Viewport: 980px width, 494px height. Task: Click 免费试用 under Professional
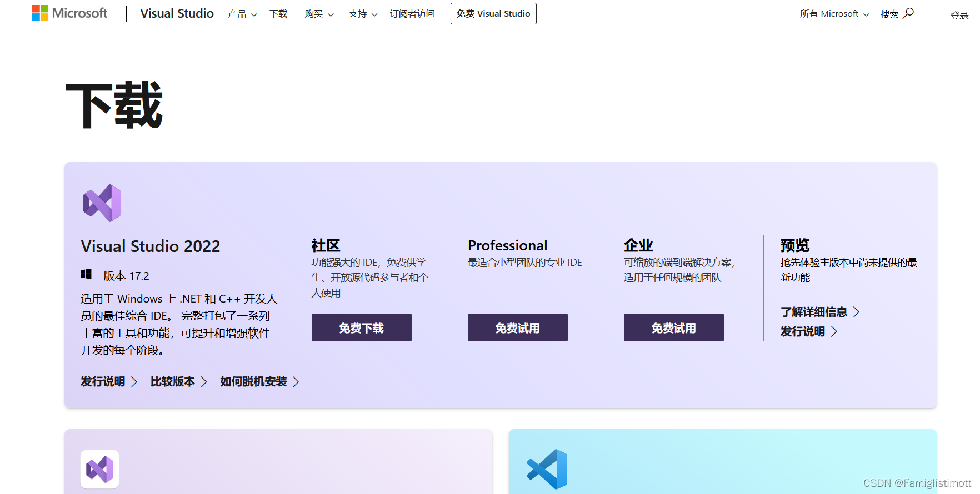(x=518, y=327)
